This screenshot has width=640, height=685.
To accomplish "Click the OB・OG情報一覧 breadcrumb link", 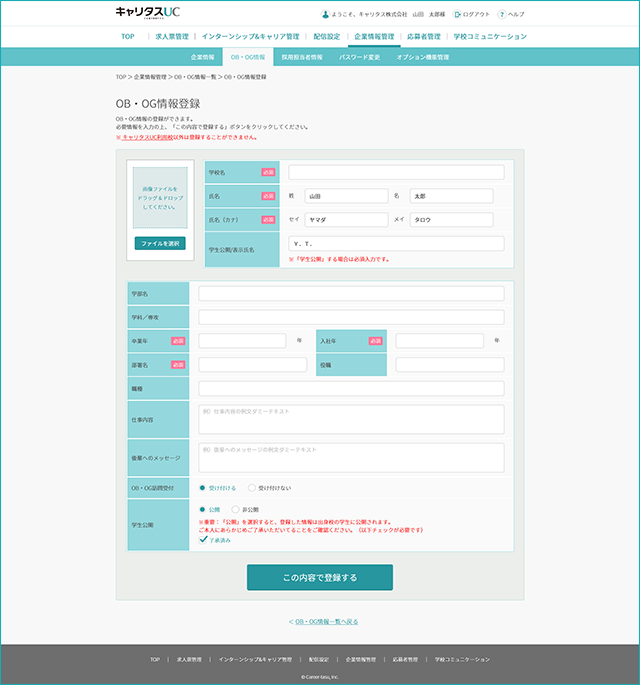I will click(x=195, y=77).
